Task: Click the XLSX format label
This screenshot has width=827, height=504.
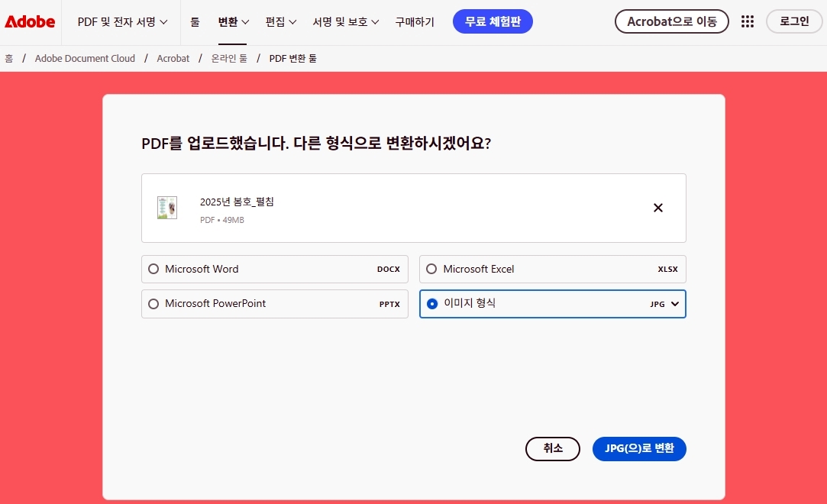Action: click(667, 269)
